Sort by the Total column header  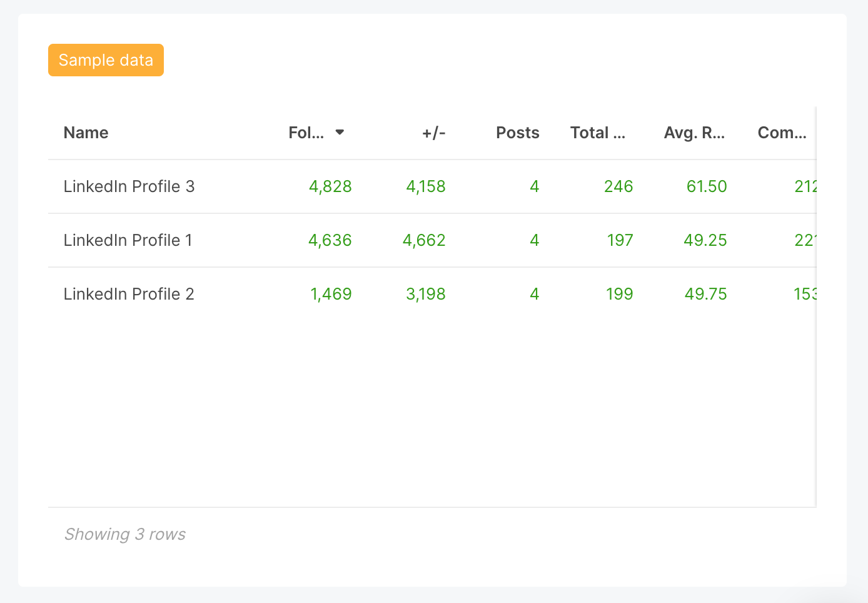point(597,132)
